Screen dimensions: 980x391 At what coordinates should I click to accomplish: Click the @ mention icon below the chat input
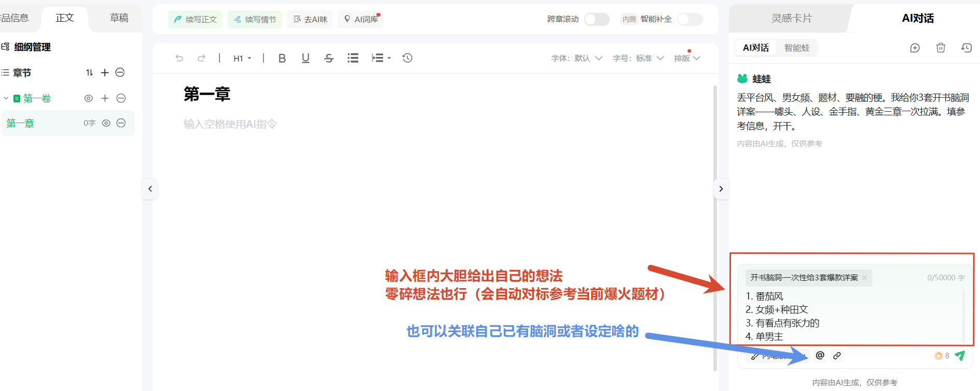[x=820, y=355]
